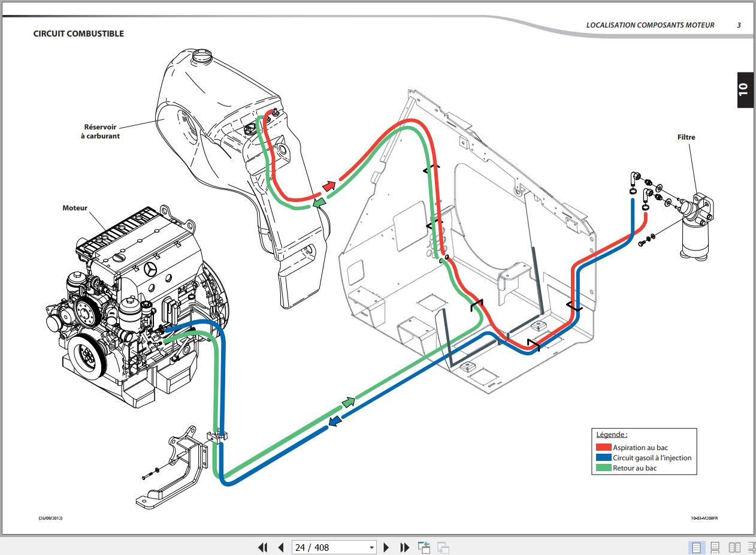The height and width of the screenshot is (555, 756).
Task: Click the green Retour au bac legend swatch
Action: point(604,468)
